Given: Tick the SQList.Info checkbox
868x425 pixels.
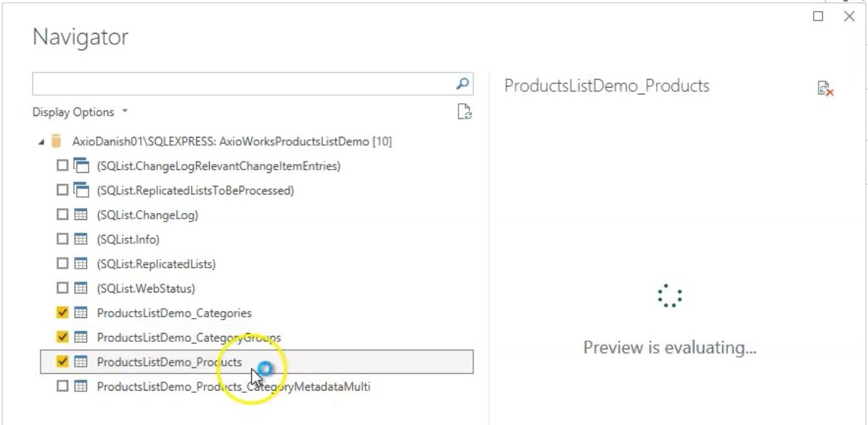Looking at the screenshot, I should pyautogui.click(x=63, y=239).
